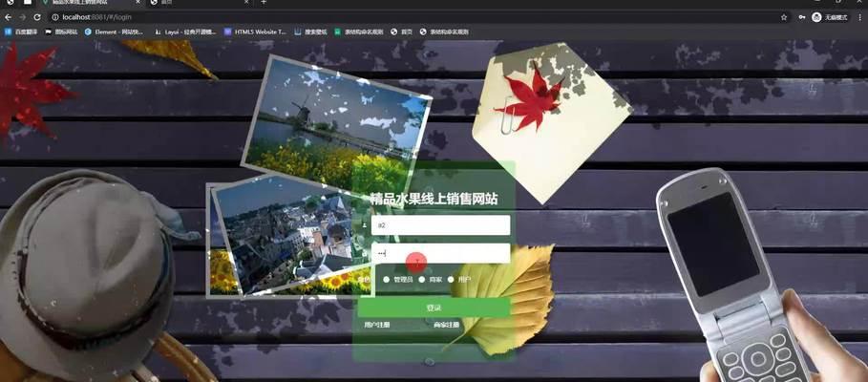Click the green 登录 login button

point(434,308)
